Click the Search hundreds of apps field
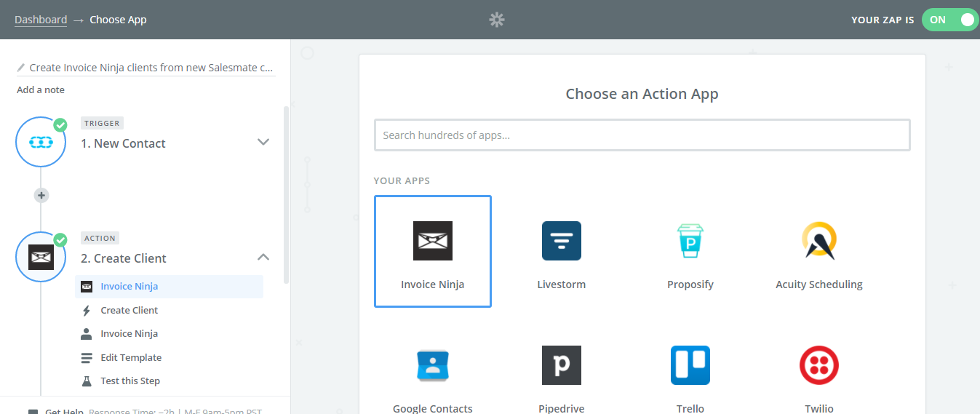The width and height of the screenshot is (980, 414). [642, 135]
